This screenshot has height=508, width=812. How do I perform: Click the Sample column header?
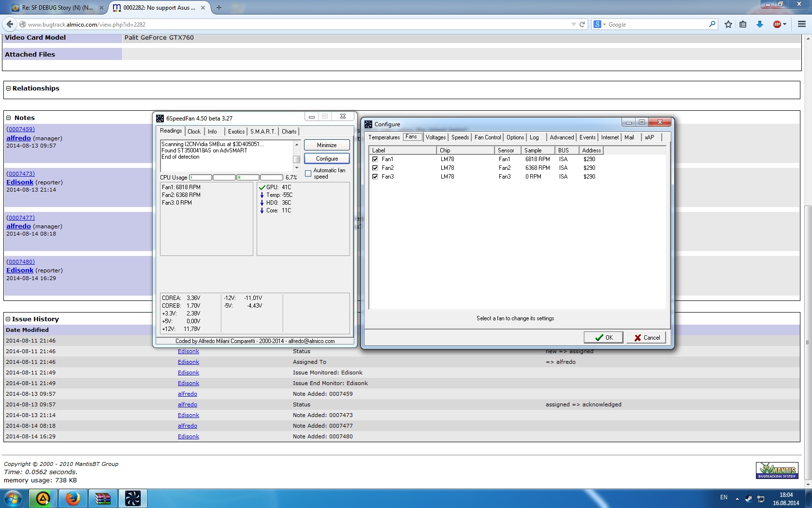(538, 150)
